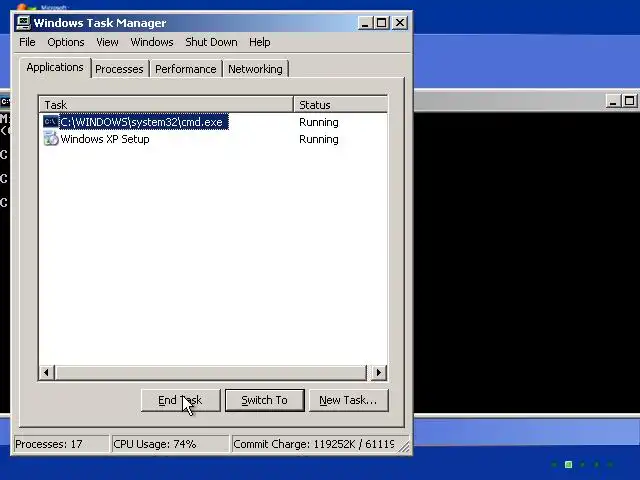Open the Help menu
This screenshot has width=640, height=480.
260,42
